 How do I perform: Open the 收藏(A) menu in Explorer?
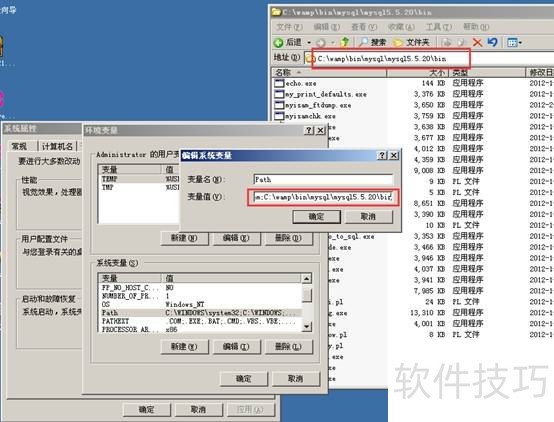(x=401, y=27)
